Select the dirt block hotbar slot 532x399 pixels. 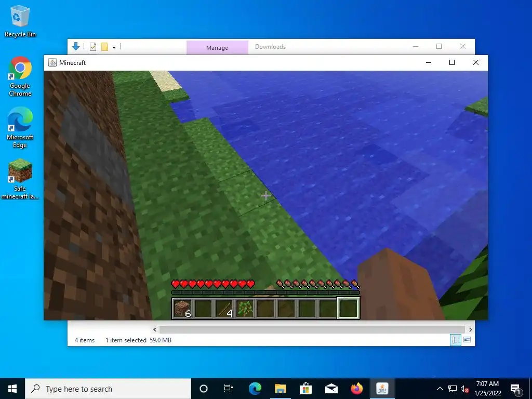coord(183,308)
